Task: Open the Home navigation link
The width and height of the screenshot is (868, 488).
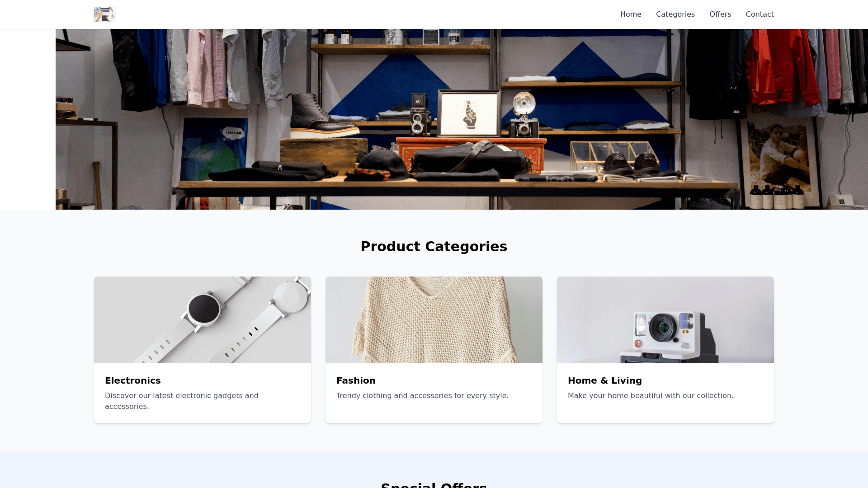Action: tap(631, 14)
